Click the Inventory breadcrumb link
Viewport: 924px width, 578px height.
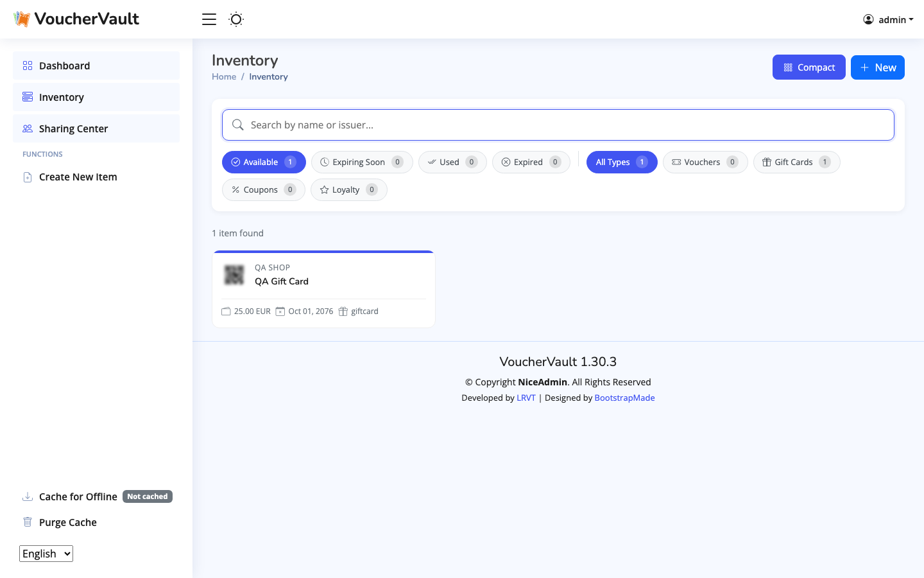(x=268, y=76)
